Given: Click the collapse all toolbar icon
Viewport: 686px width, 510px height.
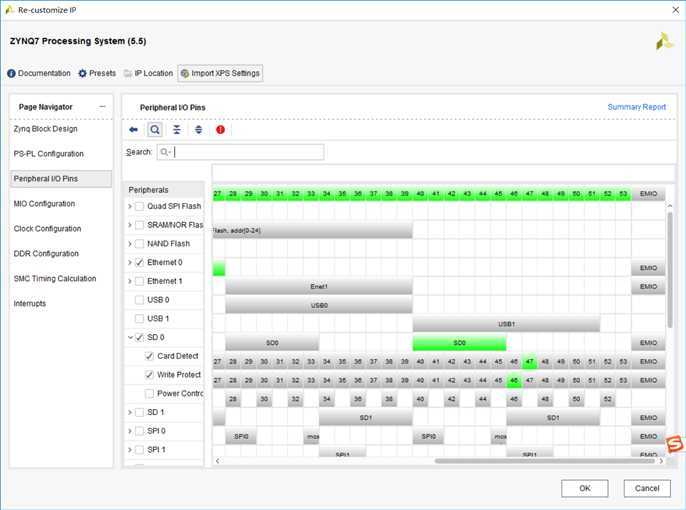Looking at the screenshot, I should tap(177, 129).
